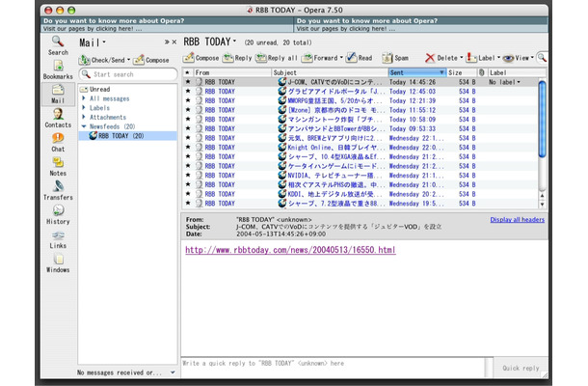Screen dimensions: 588x386
Task: Click the Reply all toolbar button
Action: [x=277, y=58]
